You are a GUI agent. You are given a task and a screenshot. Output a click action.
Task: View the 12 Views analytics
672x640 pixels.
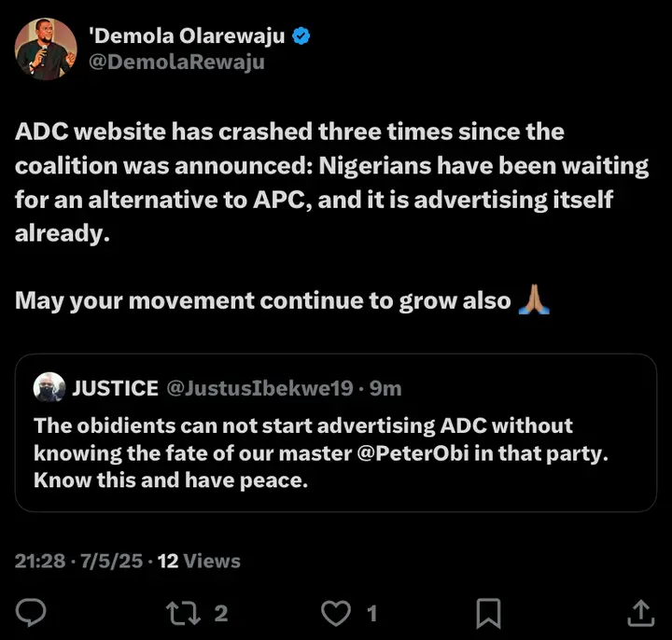(198, 561)
